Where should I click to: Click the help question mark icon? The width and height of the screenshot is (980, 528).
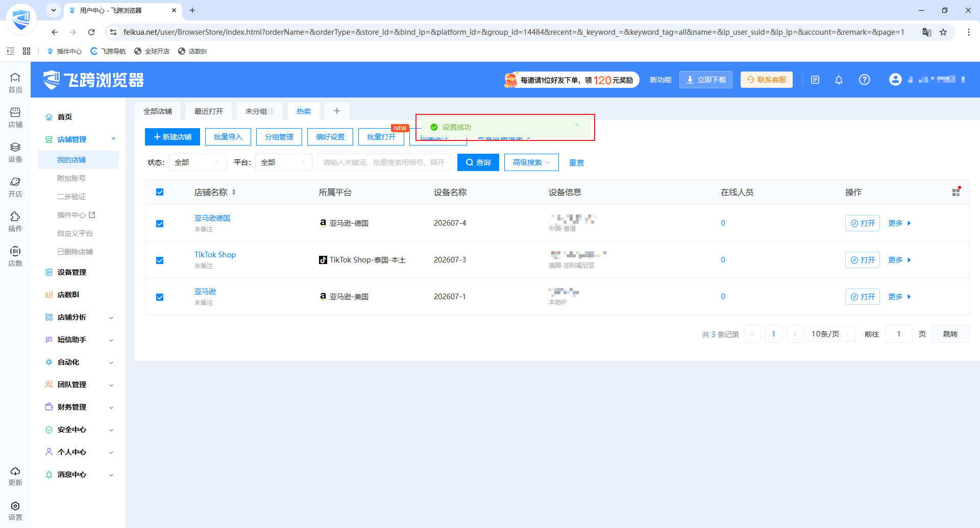click(864, 80)
